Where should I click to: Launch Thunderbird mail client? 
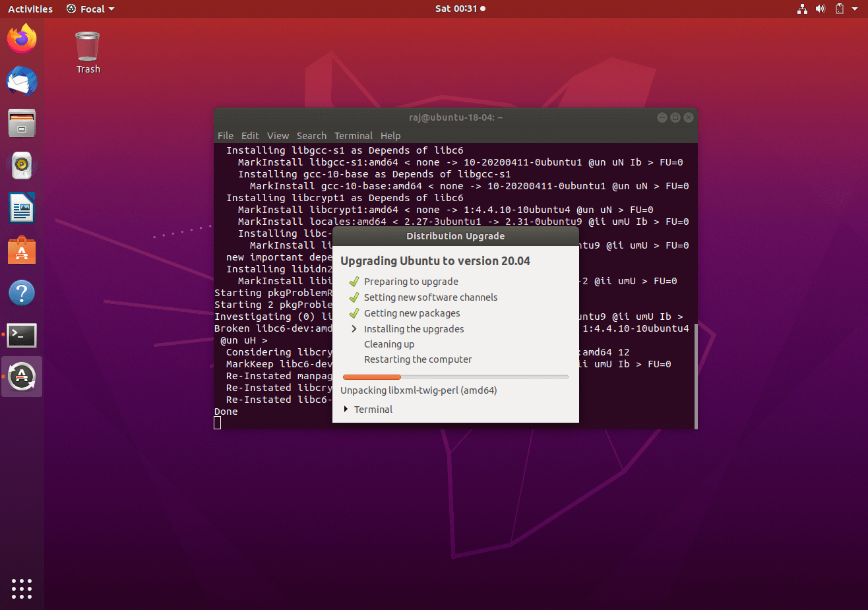(22, 81)
